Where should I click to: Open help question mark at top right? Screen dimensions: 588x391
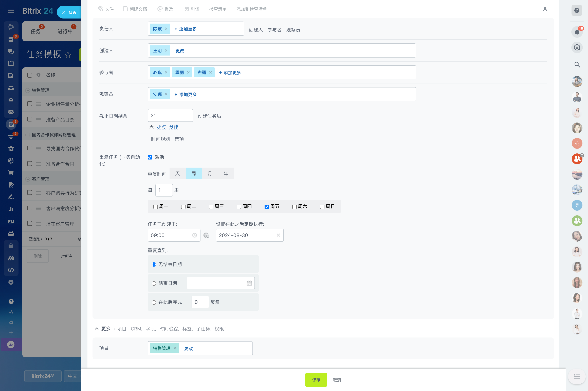pyautogui.click(x=577, y=10)
